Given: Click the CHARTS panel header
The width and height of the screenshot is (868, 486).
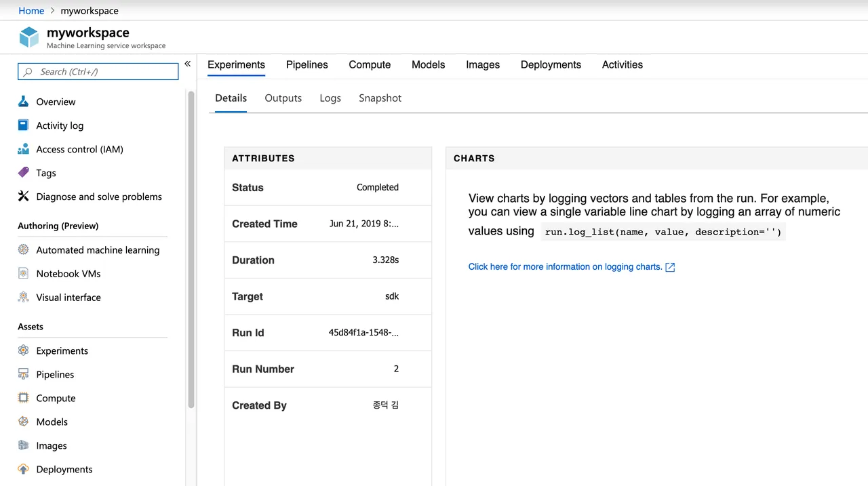Looking at the screenshot, I should tap(656, 158).
